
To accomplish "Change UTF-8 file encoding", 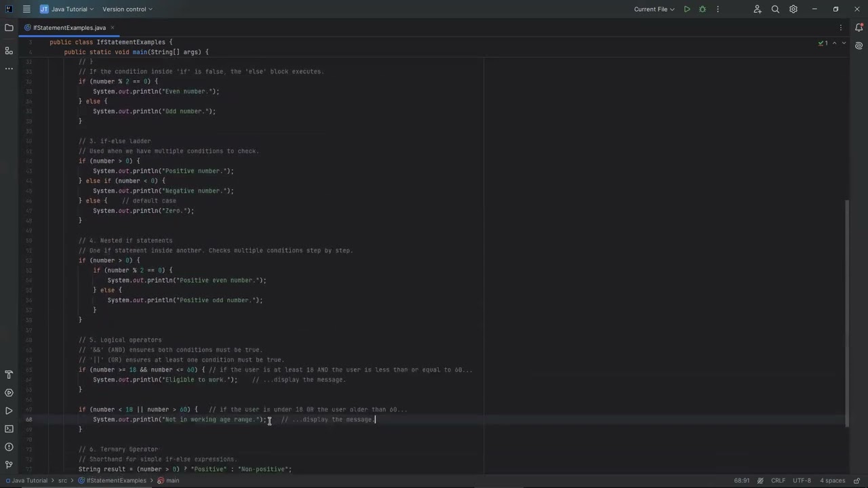I will (x=802, y=481).
